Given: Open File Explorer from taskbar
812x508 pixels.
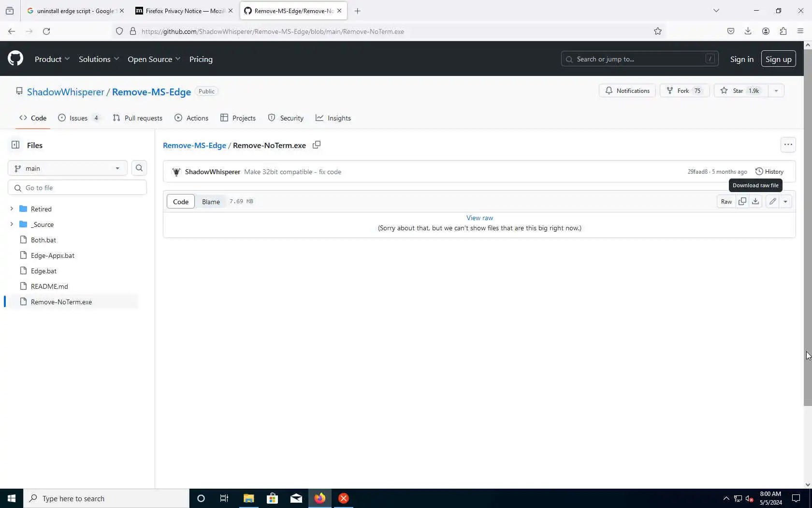Looking at the screenshot, I should (x=248, y=498).
